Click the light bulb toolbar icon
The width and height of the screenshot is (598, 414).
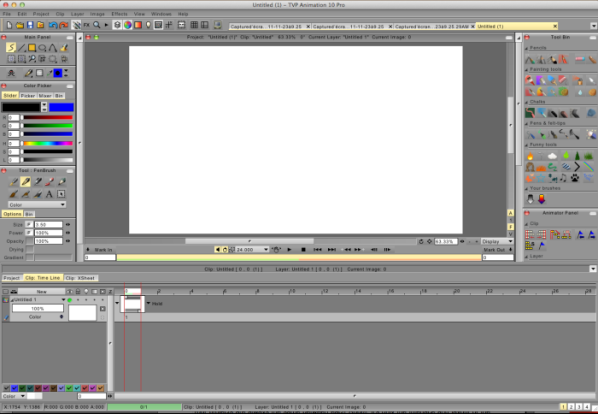coord(148,25)
